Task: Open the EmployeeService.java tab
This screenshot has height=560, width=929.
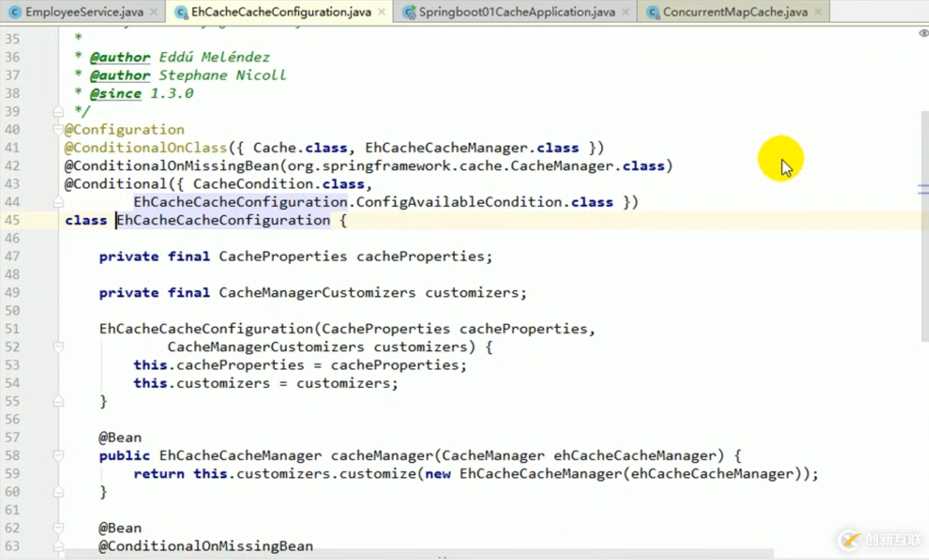Action: click(x=84, y=12)
